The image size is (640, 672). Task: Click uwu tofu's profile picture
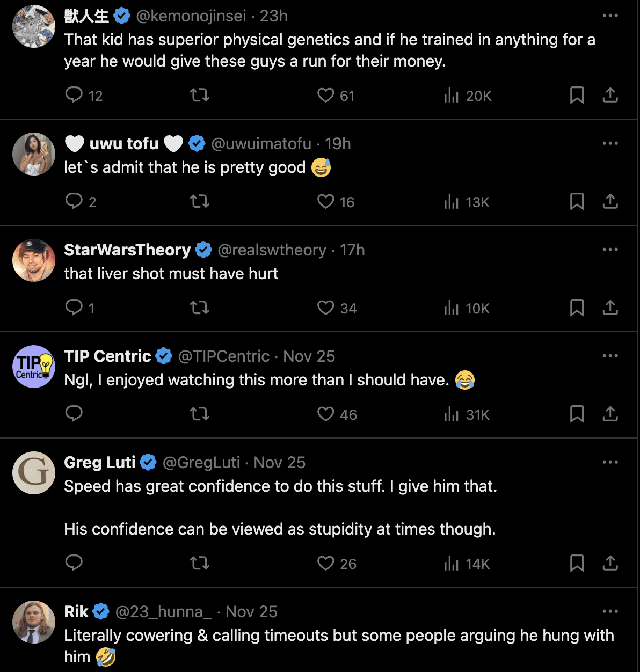click(x=34, y=154)
